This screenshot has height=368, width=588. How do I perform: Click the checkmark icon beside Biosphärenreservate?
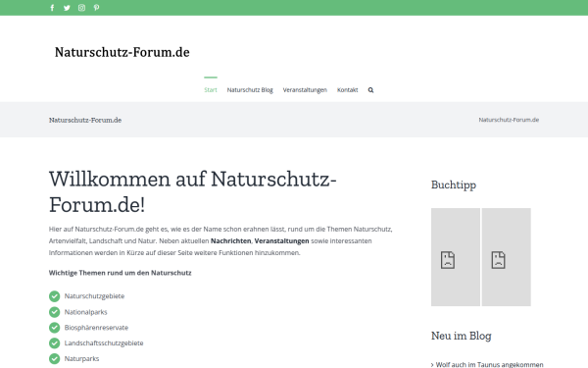click(54, 328)
